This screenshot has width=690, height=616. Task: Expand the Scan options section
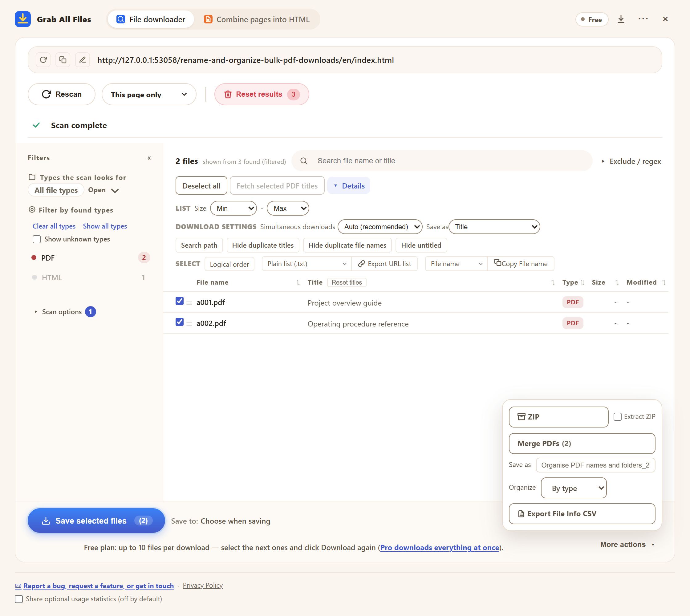point(62,312)
